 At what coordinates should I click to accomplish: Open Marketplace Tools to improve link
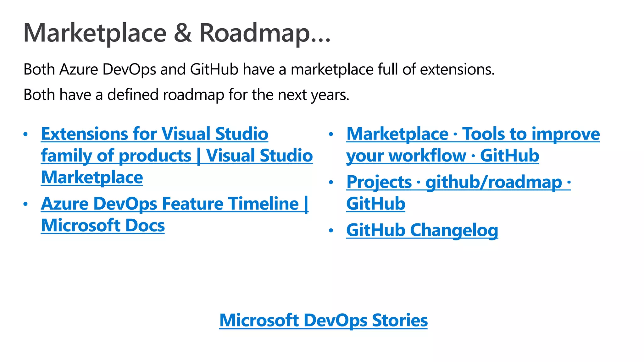click(473, 134)
